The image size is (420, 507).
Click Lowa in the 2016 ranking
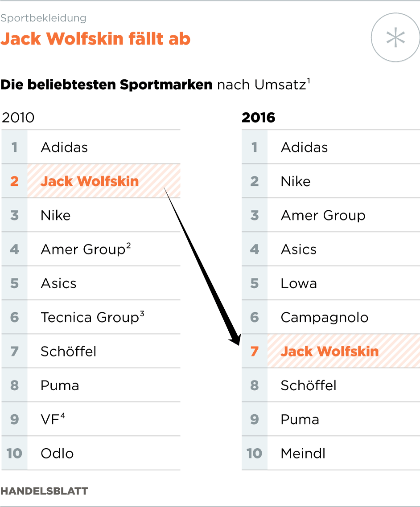tap(299, 283)
